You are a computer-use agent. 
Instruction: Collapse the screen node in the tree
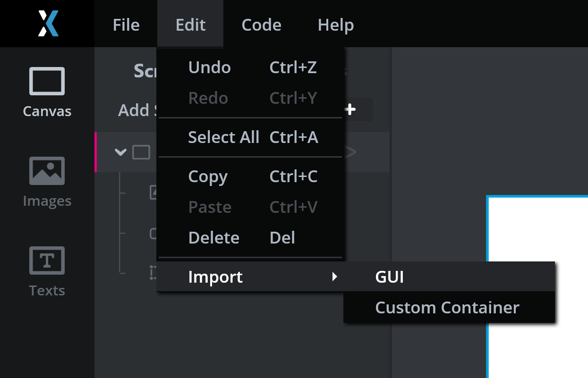tap(120, 152)
